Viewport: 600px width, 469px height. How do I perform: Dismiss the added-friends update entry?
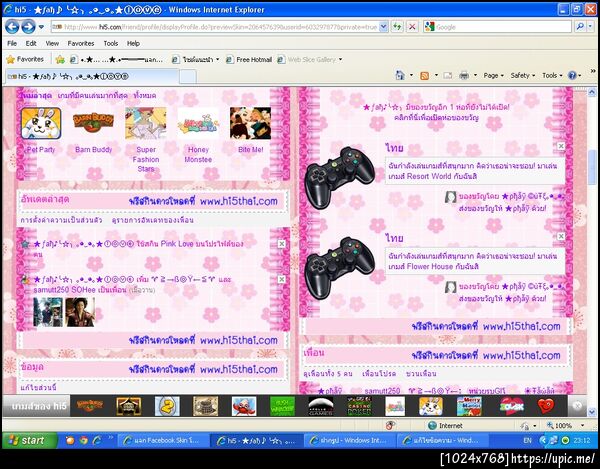point(281,279)
